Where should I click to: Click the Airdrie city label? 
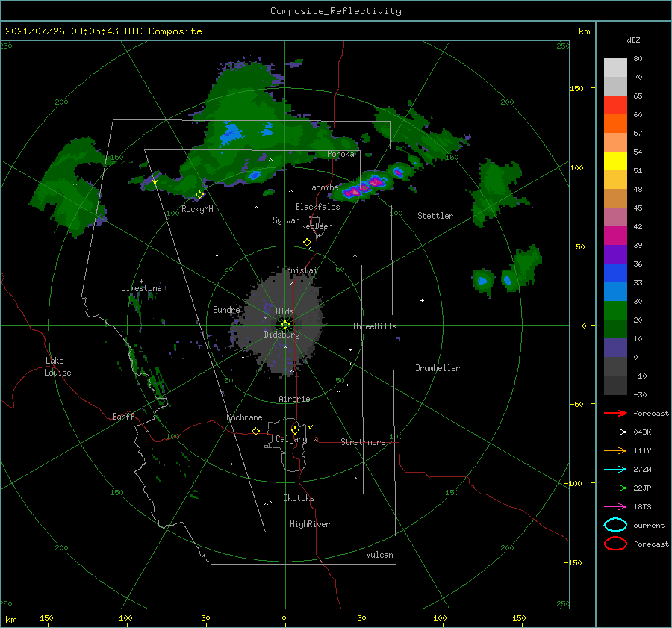pyautogui.click(x=294, y=399)
